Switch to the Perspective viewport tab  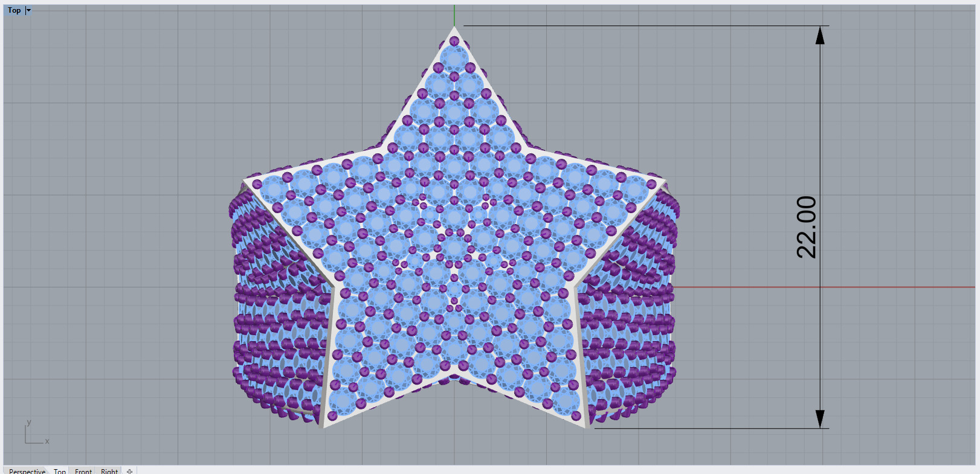27,470
